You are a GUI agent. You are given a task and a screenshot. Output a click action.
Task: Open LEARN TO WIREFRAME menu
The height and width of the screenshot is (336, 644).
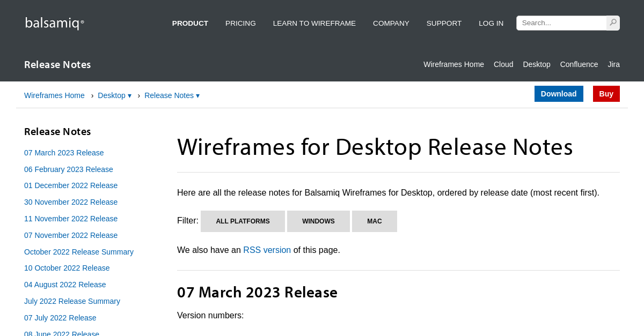[x=314, y=23]
